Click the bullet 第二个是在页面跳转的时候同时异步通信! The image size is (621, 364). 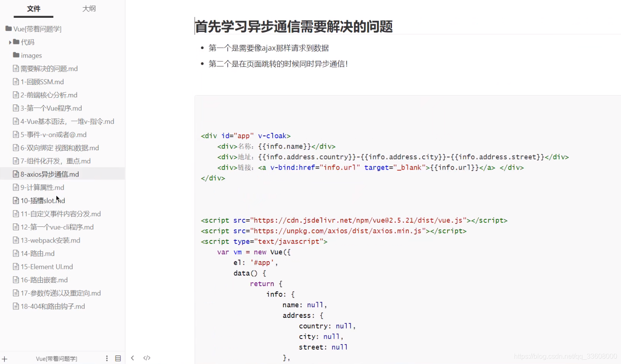[278, 63]
